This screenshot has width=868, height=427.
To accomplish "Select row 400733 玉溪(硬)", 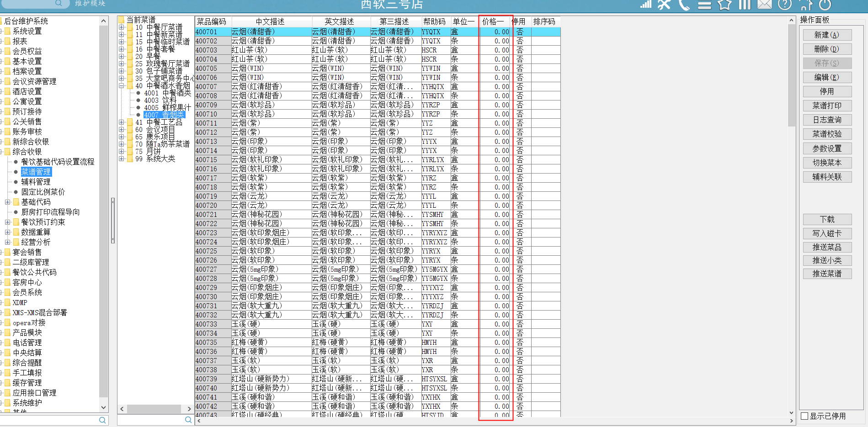I will tap(378, 324).
